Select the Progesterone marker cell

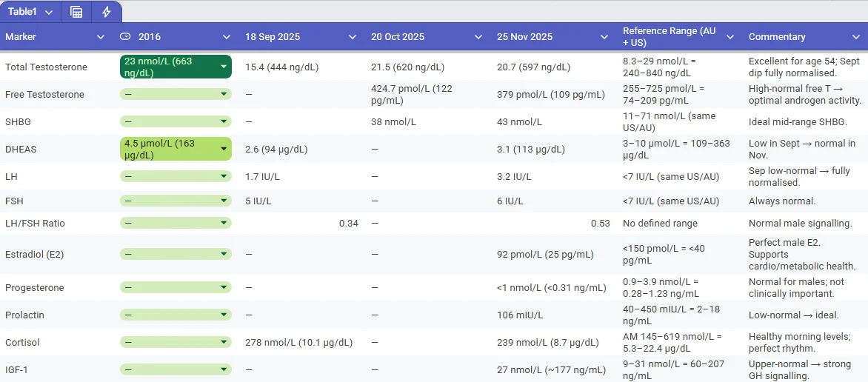tap(34, 287)
